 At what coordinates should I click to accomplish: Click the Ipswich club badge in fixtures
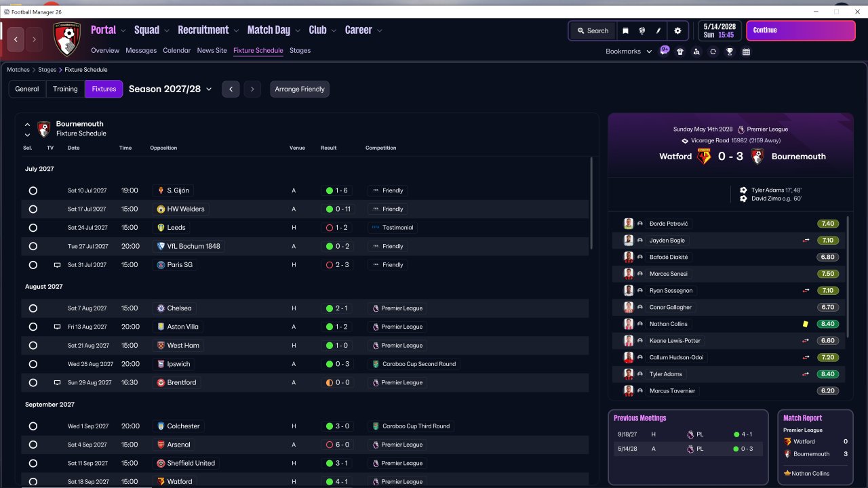(161, 364)
